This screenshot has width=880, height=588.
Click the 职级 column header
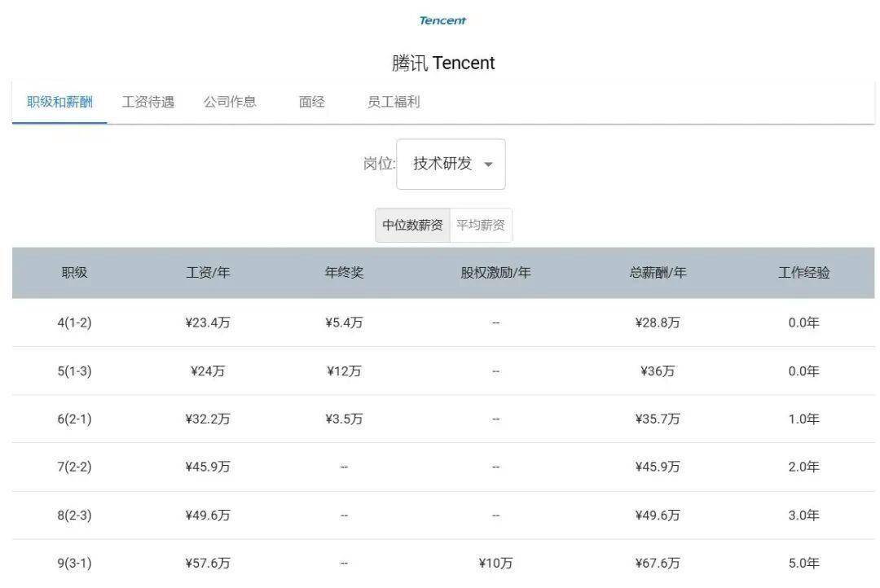(x=74, y=273)
